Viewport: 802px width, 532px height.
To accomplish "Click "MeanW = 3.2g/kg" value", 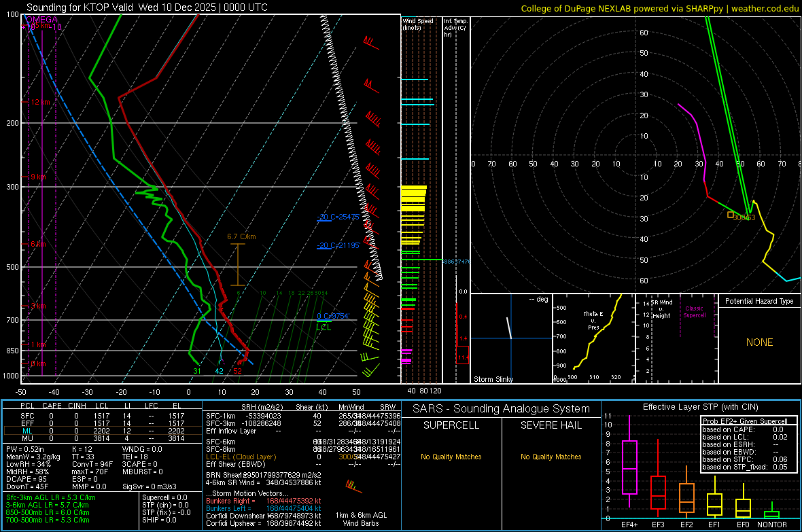I will 33,457.
